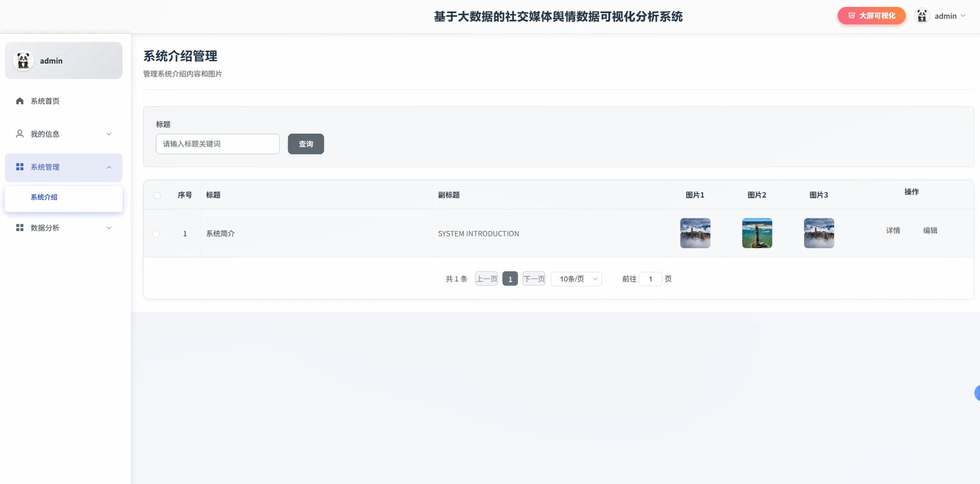Open the 10条/页 page size dropdown
Image resolution: width=980 pixels, height=484 pixels.
coord(576,279)
